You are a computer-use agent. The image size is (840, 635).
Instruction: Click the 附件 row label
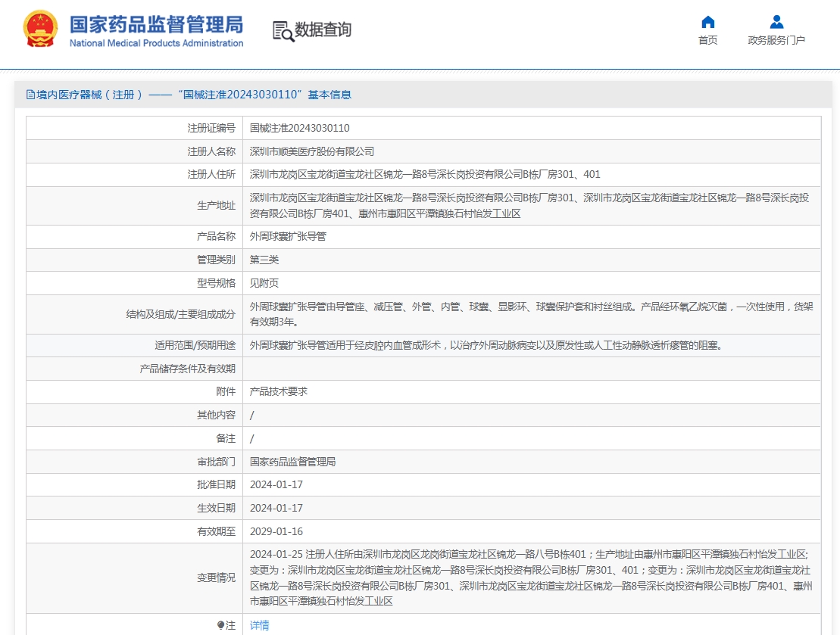(x=226, y=391)
